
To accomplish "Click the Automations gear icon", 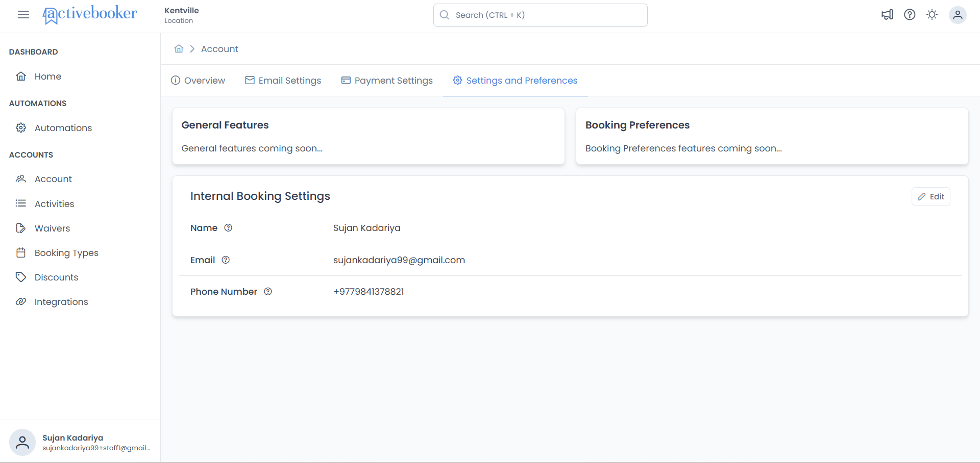I will (x=21, y=127).
